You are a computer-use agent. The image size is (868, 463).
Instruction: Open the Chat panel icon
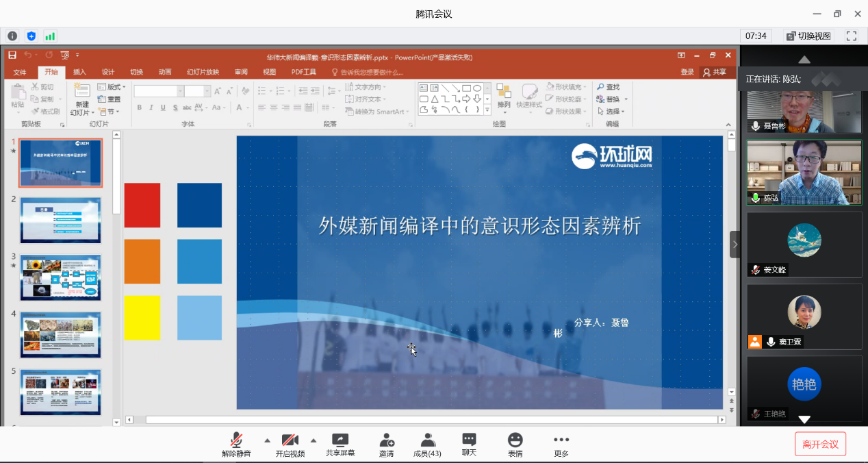(x=469, y=440)
